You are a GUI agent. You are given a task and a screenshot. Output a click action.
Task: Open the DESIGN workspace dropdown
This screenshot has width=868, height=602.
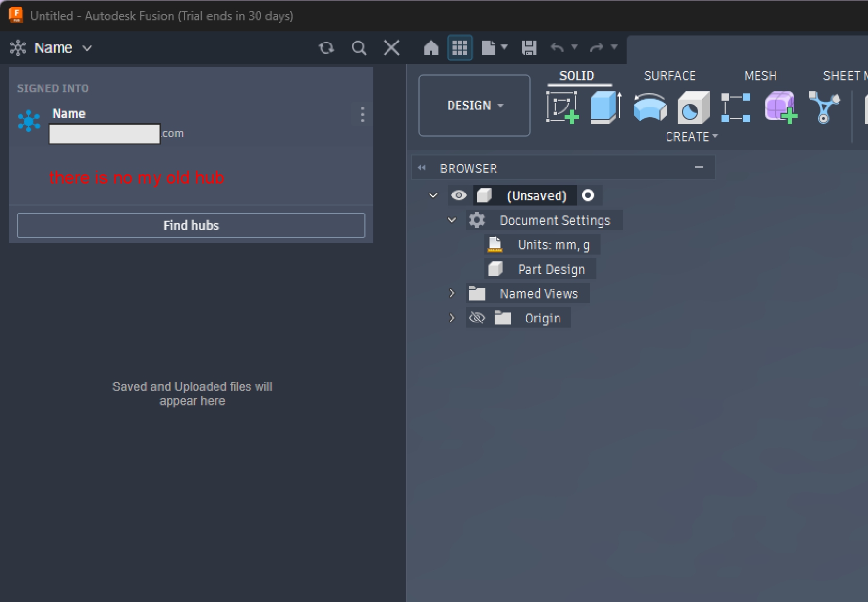[x=474, y=105]
